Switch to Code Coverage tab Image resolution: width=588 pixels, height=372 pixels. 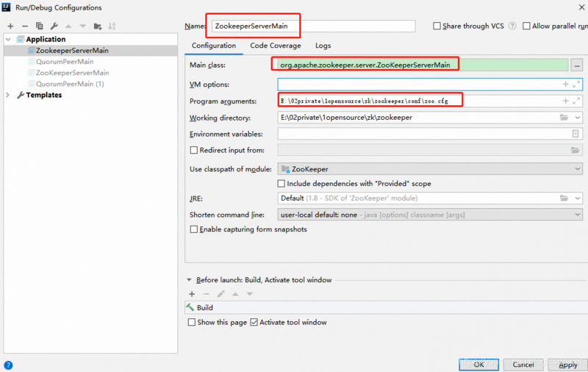tap(275, 46)
